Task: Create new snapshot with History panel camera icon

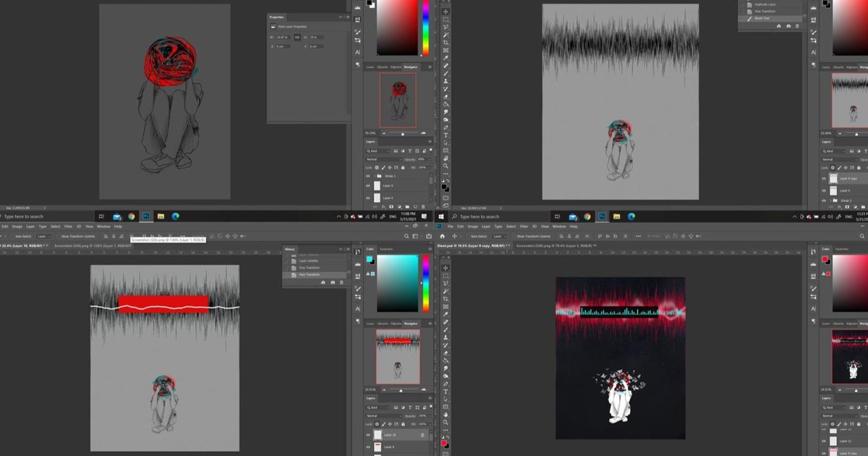Action: point(332,282)
